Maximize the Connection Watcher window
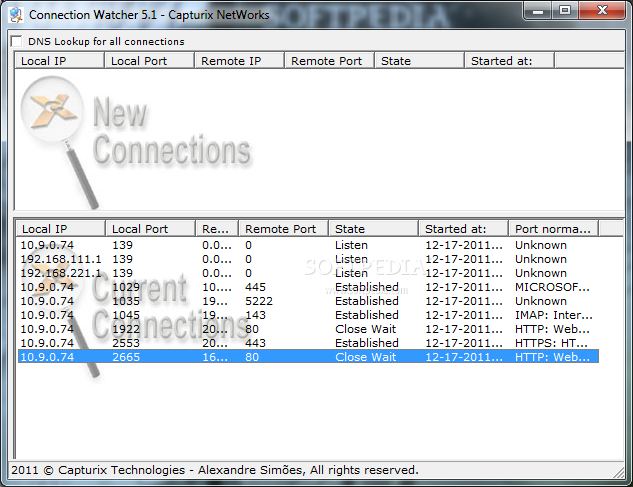Viewport: 633px width, 487px height. 565,10
